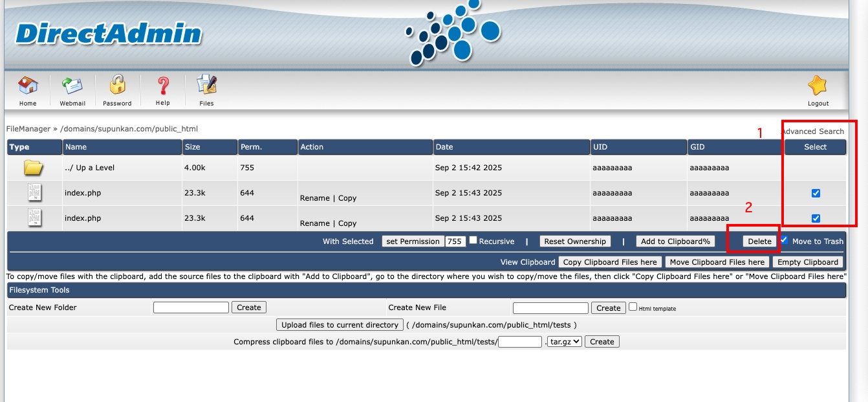Click the DirectAdmin logo
The image size is (868, 402).
pyautogui.click(x=108, y=34)
